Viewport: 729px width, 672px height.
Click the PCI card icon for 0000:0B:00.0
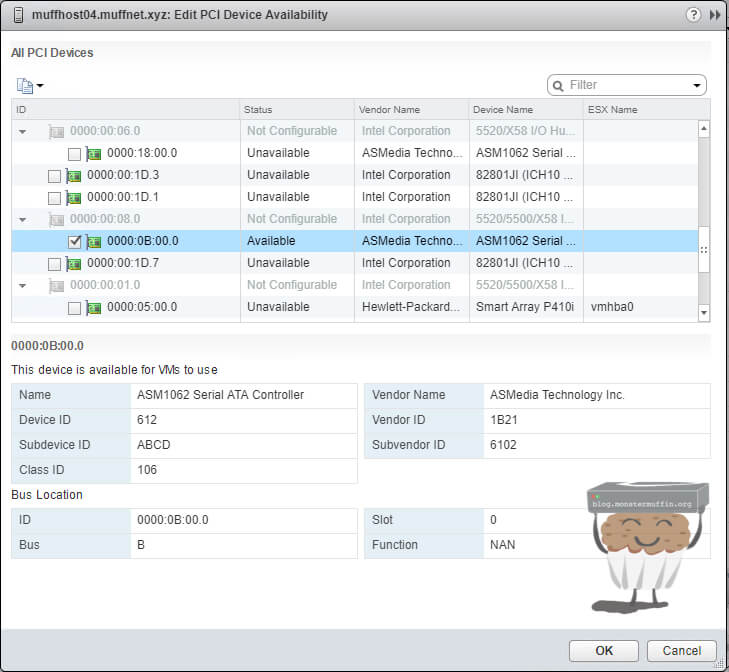pos(94,241)
